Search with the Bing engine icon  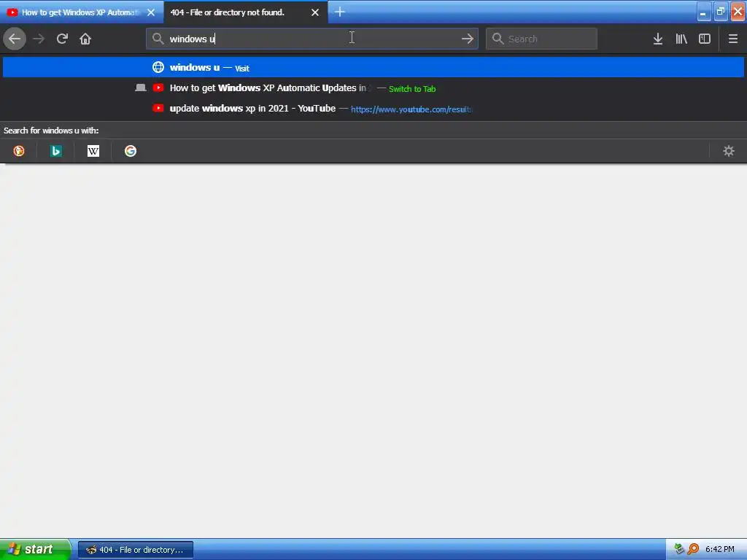pyautogui.click(x=55, y=151)
